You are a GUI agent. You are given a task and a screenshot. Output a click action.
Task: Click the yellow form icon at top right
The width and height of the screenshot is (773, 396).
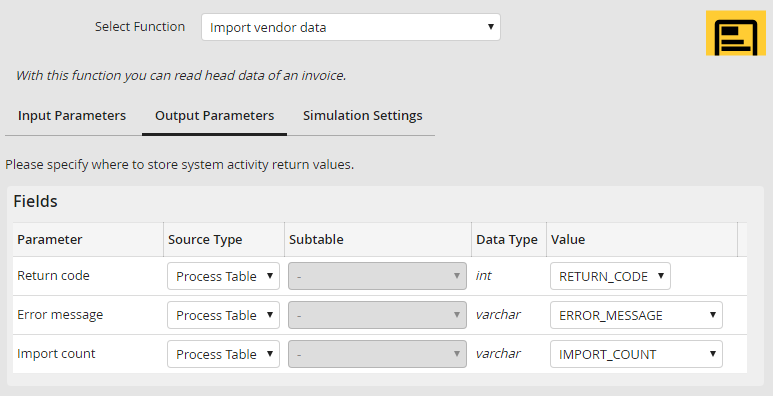pyautogui.click(x=736, y=33)
